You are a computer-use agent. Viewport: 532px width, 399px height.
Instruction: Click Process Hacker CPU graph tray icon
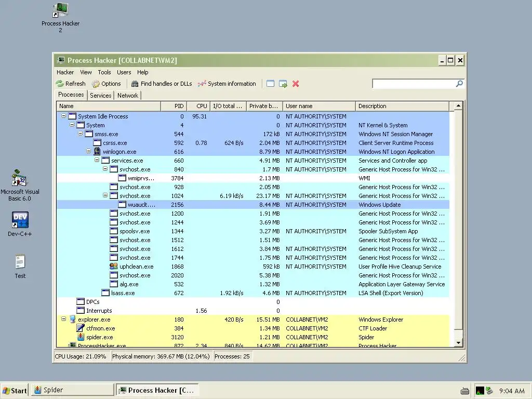click(x=480, y=391)
